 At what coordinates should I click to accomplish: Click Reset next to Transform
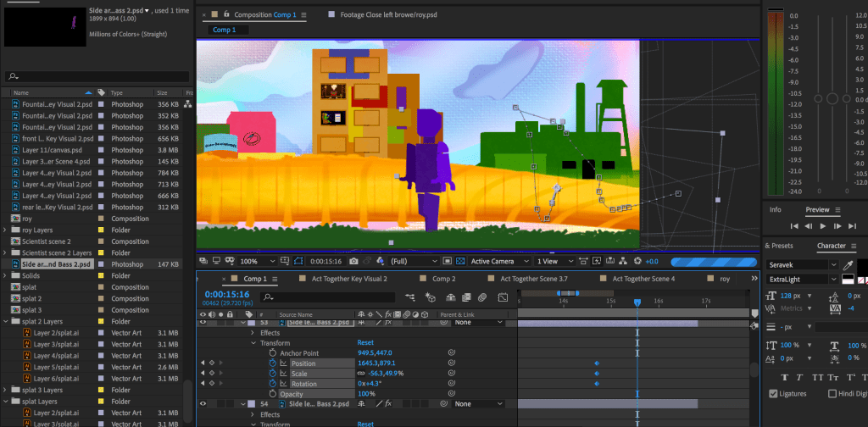coord(364,343)
